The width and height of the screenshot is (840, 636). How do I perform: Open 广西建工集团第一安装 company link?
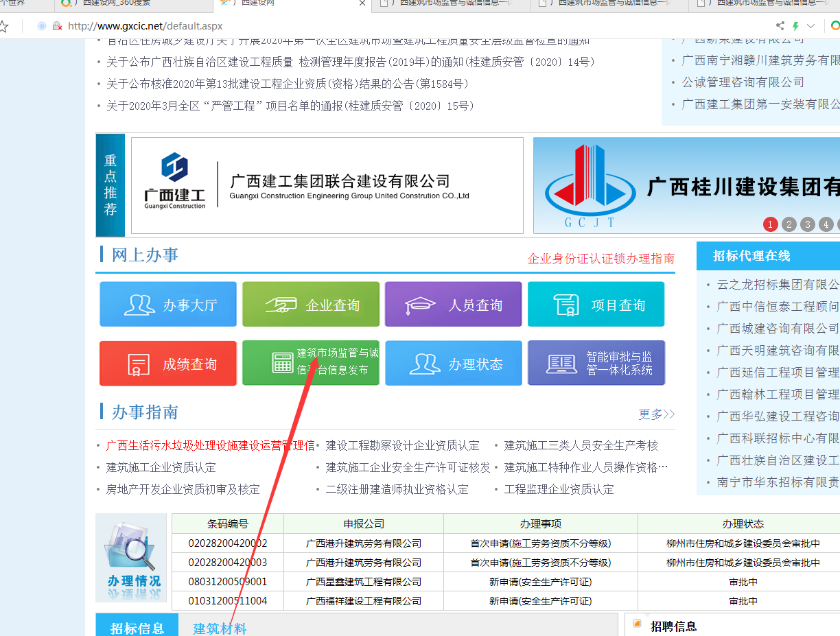click(760, 104)
